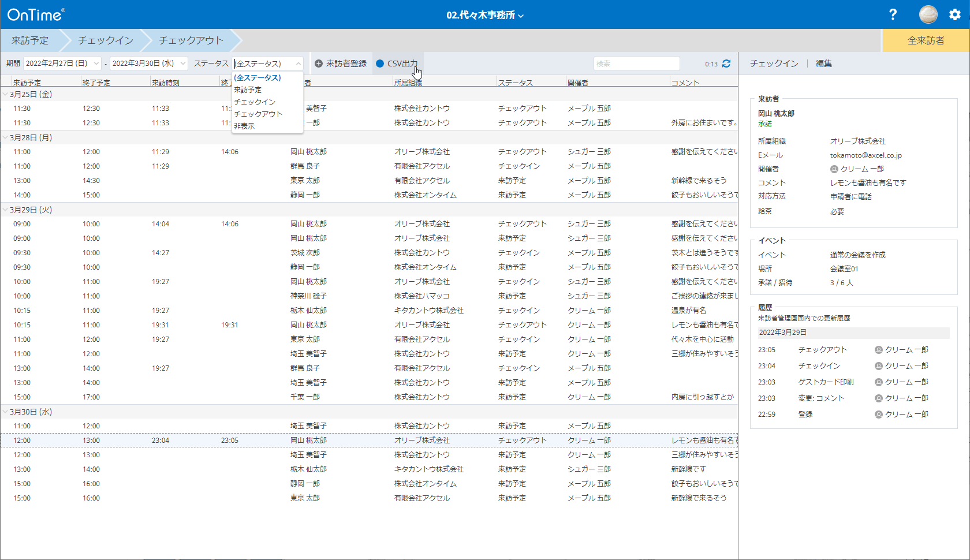
Task: Click the plus icon on 来訪者登録
Action: pos(318,64)
